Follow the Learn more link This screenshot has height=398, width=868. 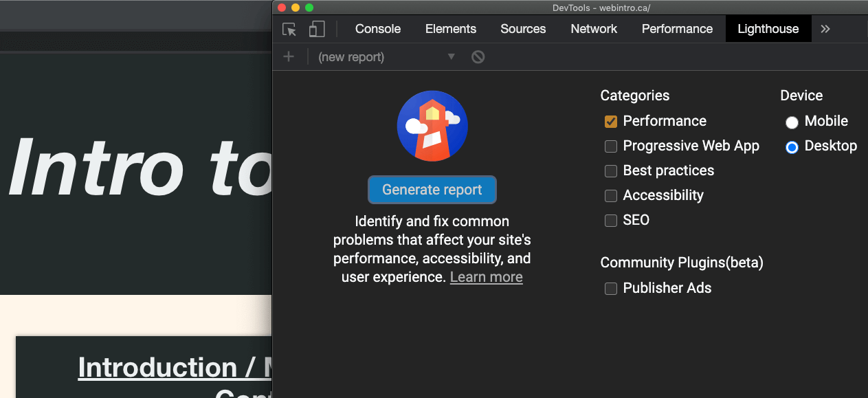pyautogui.click(x=486, y=277)
